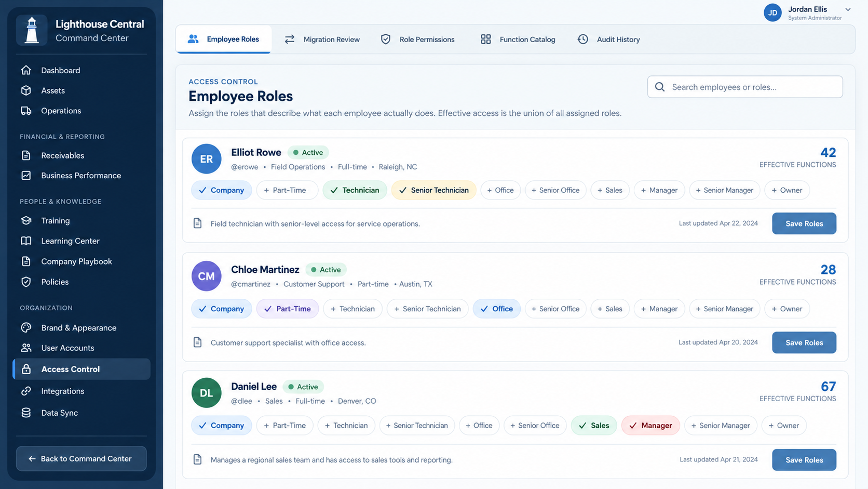Add Office role to Elliot Rowe

tap(500, 190)
